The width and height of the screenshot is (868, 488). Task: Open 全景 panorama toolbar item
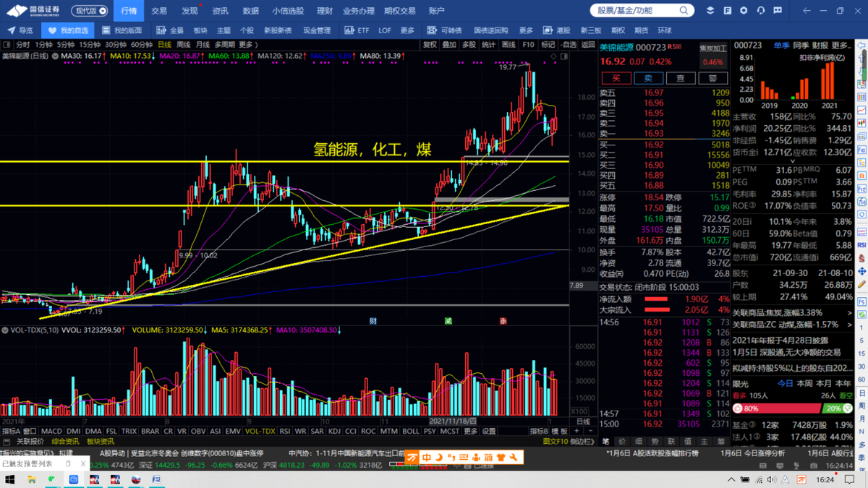[171, 30]
